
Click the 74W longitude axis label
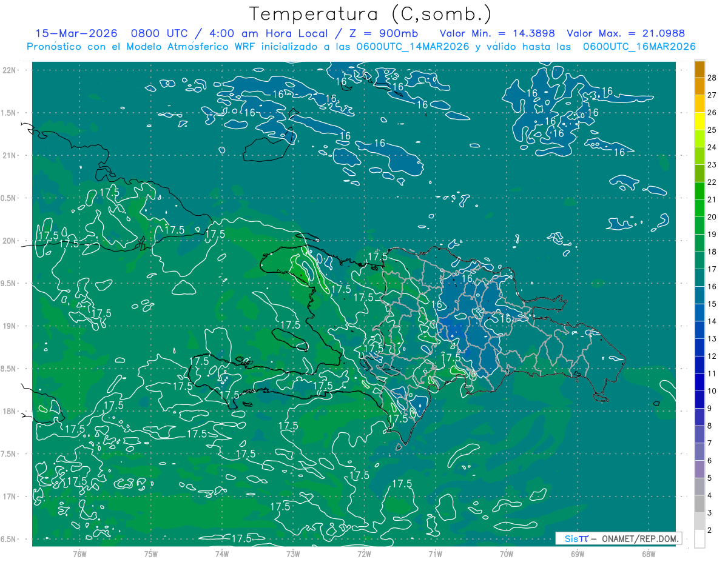[222, 554]
